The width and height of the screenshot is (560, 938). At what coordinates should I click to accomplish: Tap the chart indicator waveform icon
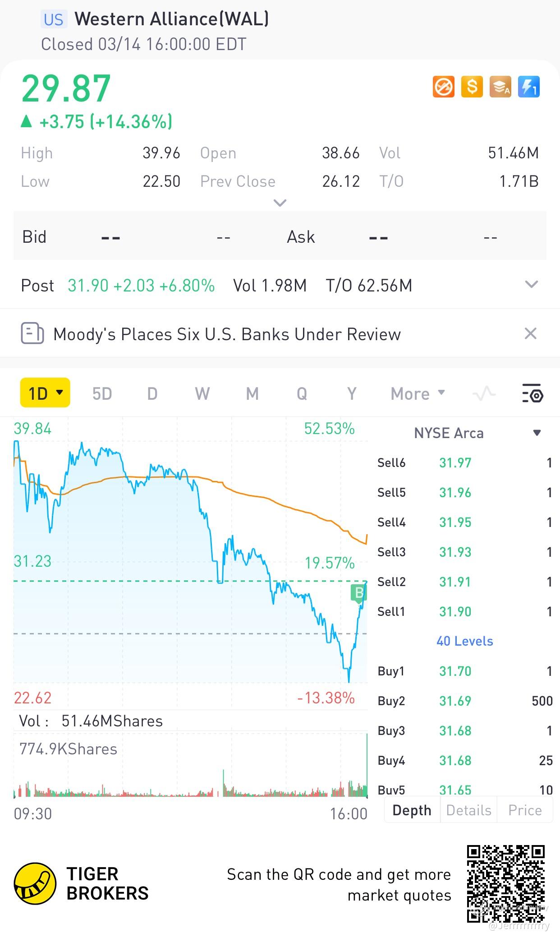(x=484, y=393)
